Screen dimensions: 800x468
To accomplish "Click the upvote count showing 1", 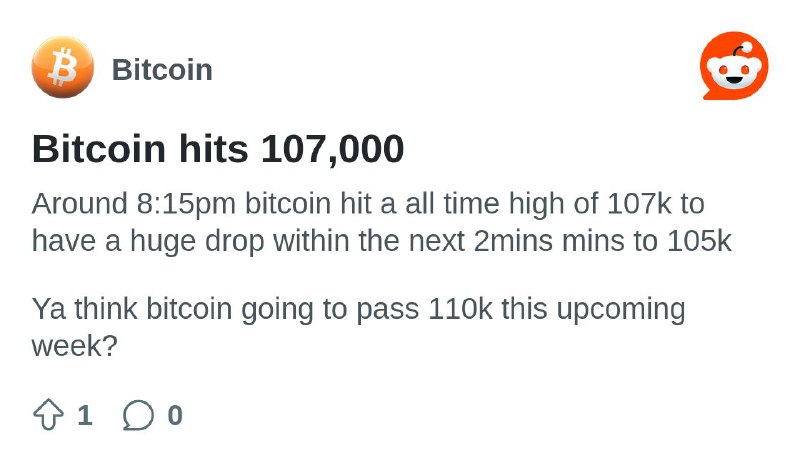I will tap(85, 415).
